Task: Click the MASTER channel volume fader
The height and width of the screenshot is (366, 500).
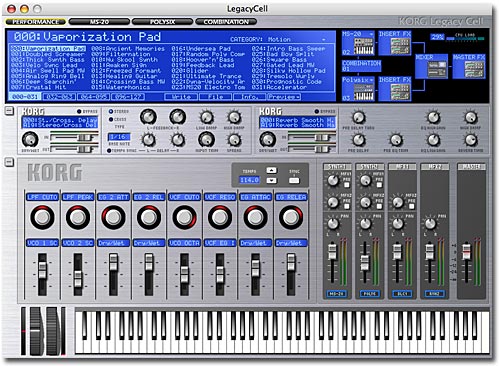Action: pyautogui.click(x=466, y=252)
